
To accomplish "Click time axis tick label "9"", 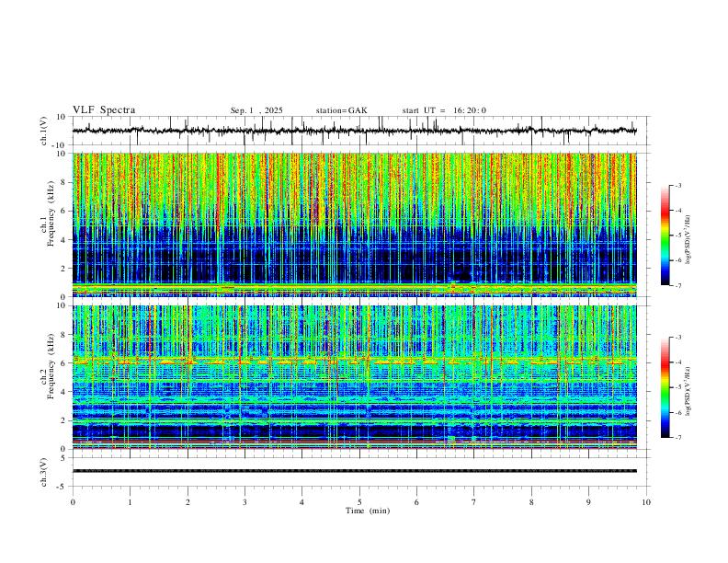I will tap(588, 502).
